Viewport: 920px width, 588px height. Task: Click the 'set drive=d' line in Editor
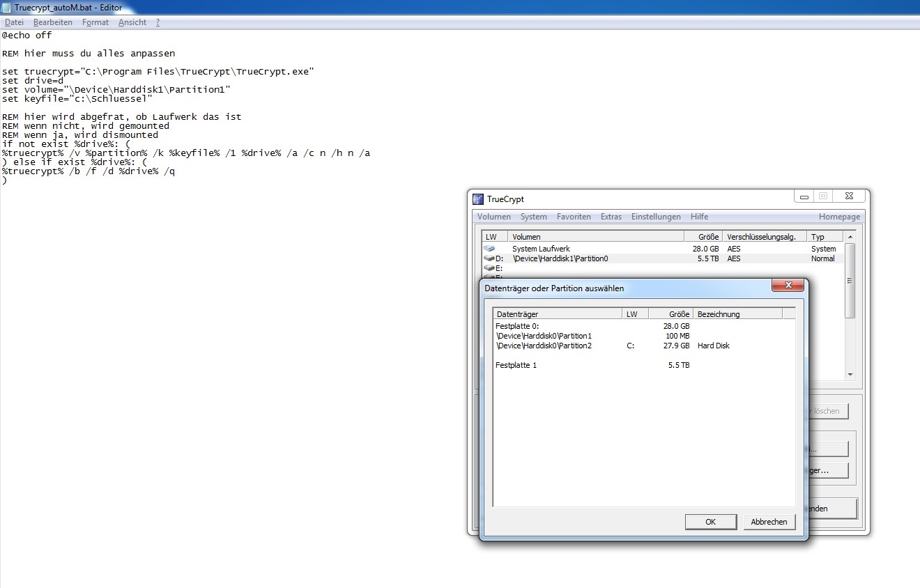32,80
